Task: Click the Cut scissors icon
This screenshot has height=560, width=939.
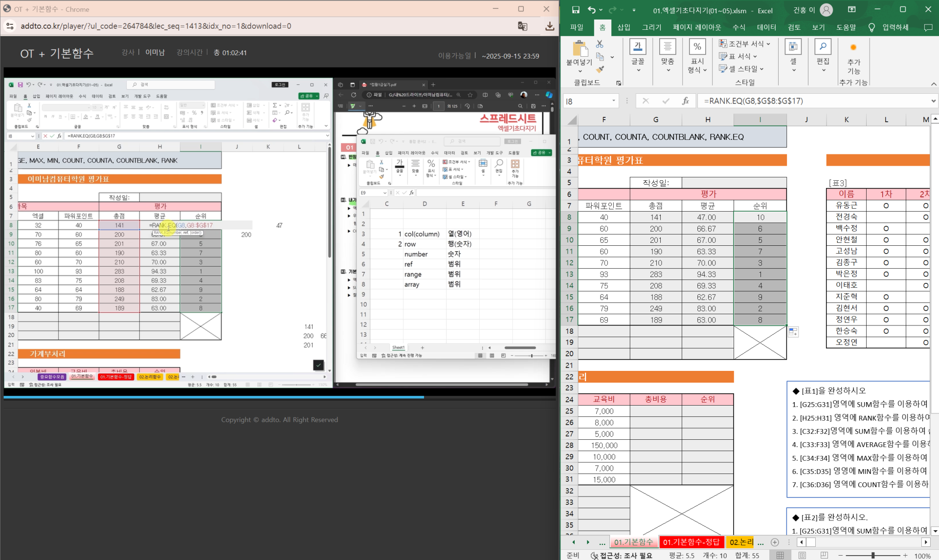Action: click(600, 44)
